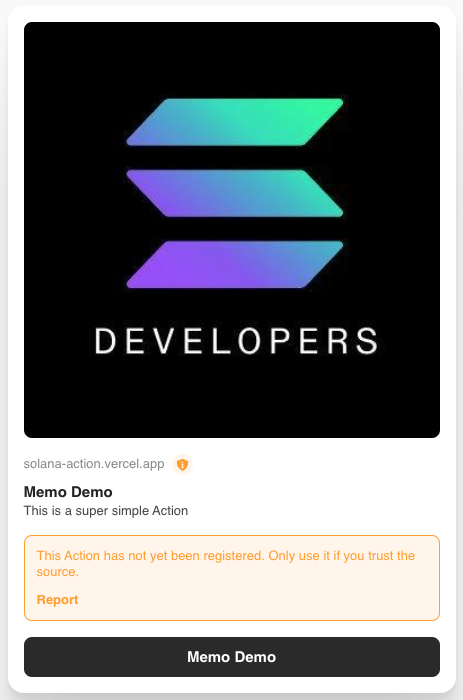Click the bold Memo Demo title heading
This screenshot has height=700, width=463.
pyautogui.click(x=68, y=492)
